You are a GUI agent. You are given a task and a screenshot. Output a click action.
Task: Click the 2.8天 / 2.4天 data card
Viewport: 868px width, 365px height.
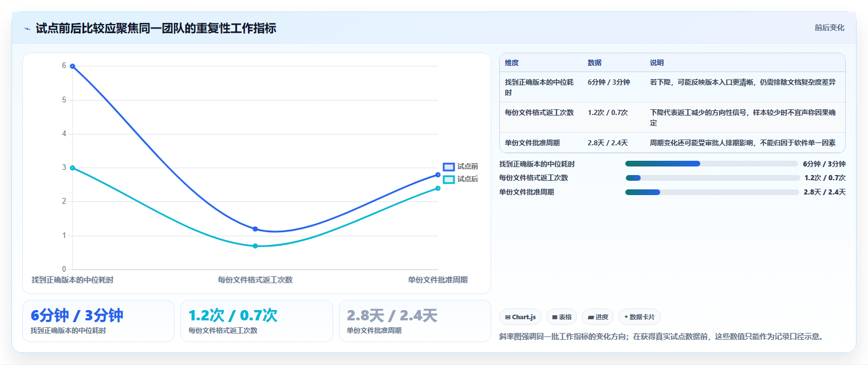point(415,321)
